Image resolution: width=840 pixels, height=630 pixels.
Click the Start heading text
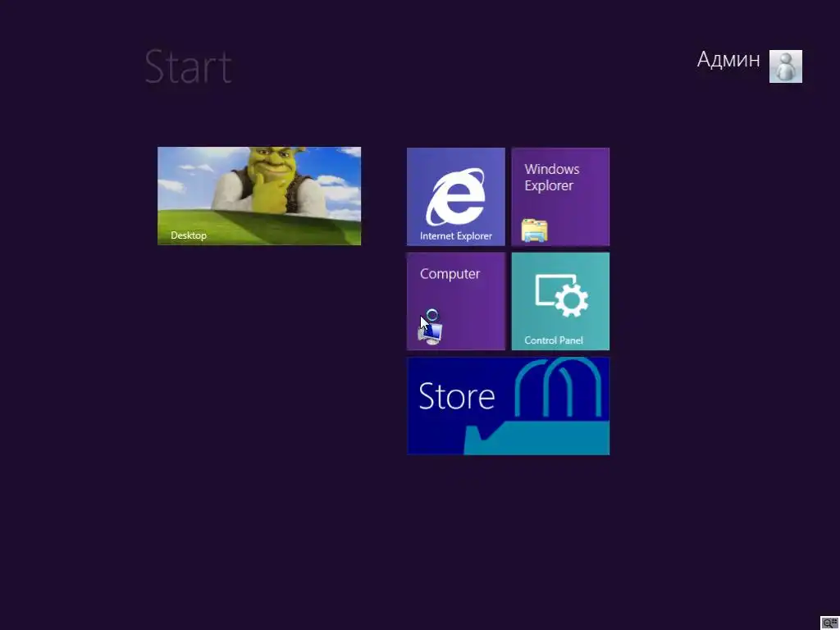click(x=189, y=67)
